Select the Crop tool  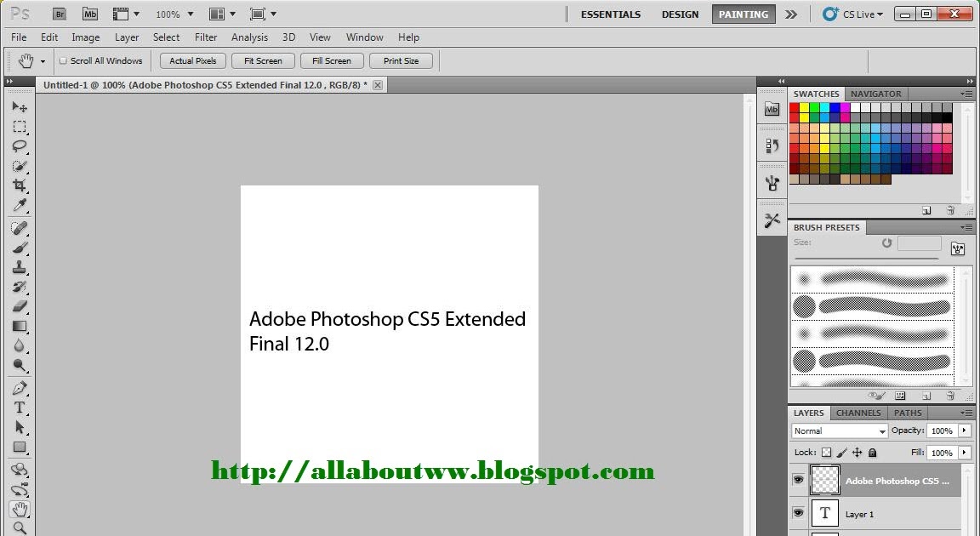tap(20, 185)
